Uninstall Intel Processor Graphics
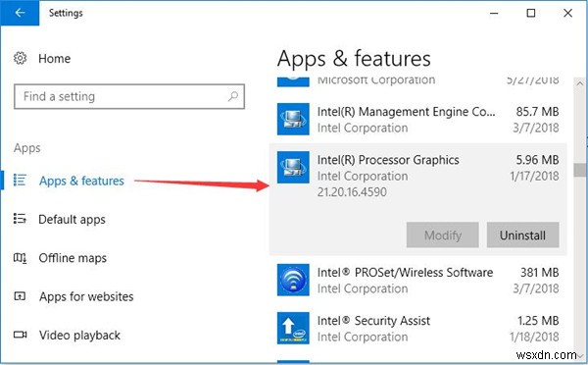 (x=522, y=235)
